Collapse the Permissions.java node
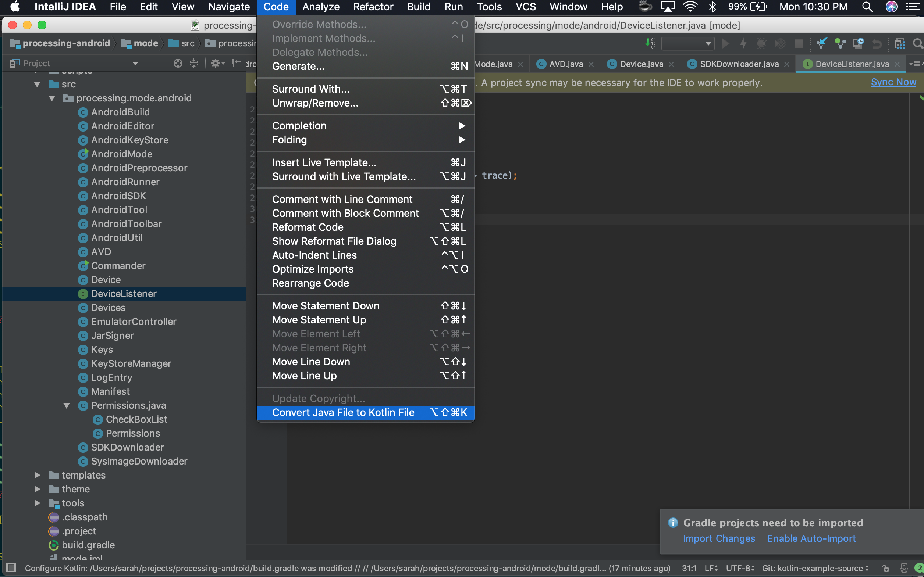This screenshot has height=577, width=924. coord(67,405)
